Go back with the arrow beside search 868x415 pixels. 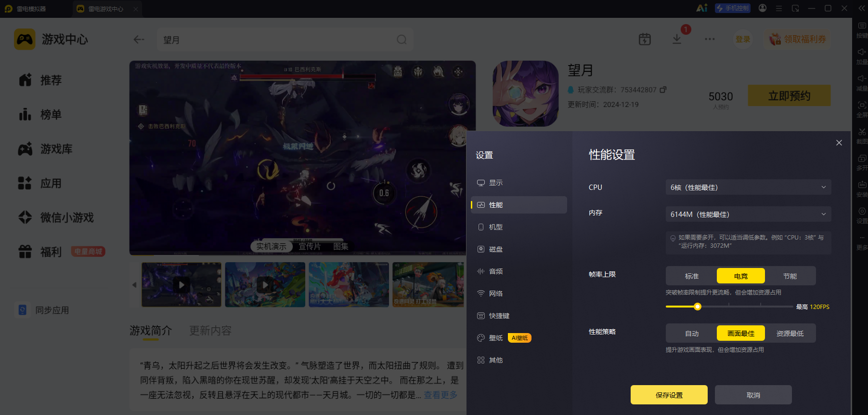(139, 40)
